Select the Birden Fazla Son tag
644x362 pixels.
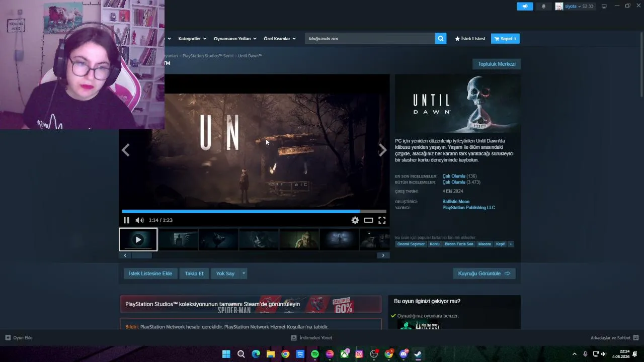pos(459,244)
